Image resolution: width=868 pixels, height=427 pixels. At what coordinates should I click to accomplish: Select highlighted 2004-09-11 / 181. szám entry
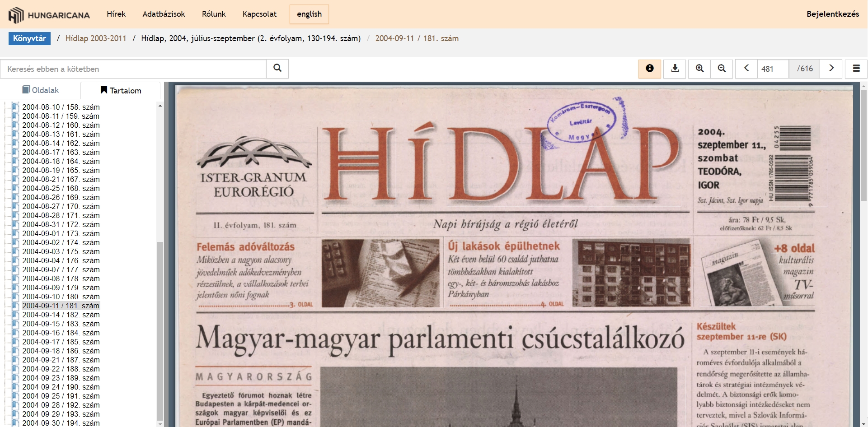pyautogui.click(x=61, y=306)
